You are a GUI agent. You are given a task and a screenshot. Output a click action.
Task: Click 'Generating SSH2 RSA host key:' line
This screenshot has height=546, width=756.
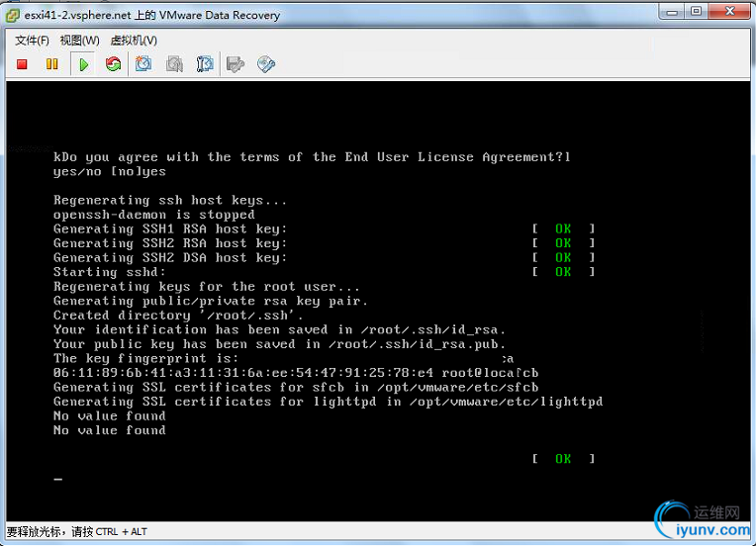[170, 243]
